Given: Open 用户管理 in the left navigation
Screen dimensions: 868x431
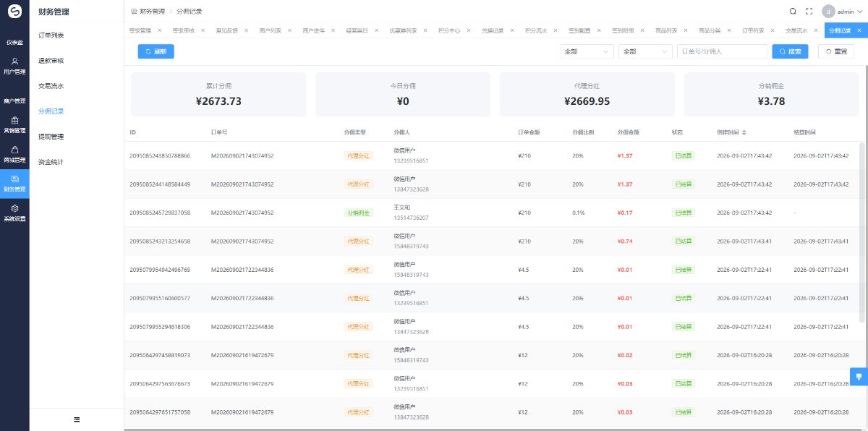Looking at the screenshot, I should pos(14,67).
